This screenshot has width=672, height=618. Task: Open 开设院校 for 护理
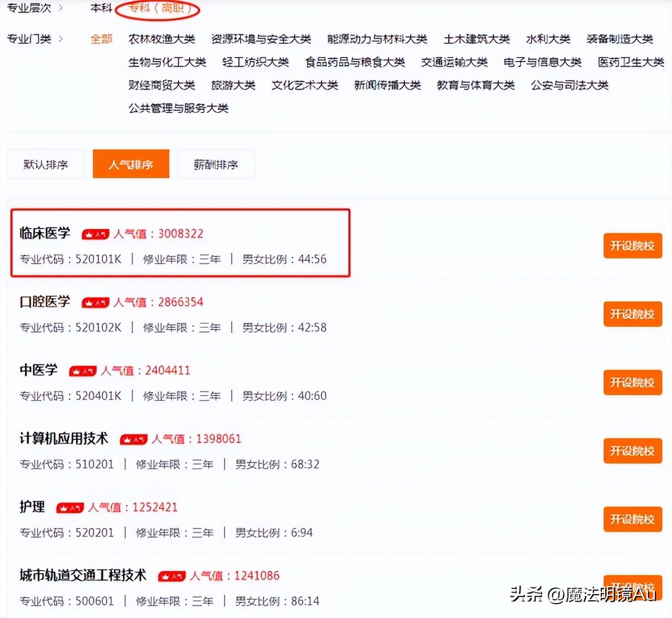632,519
